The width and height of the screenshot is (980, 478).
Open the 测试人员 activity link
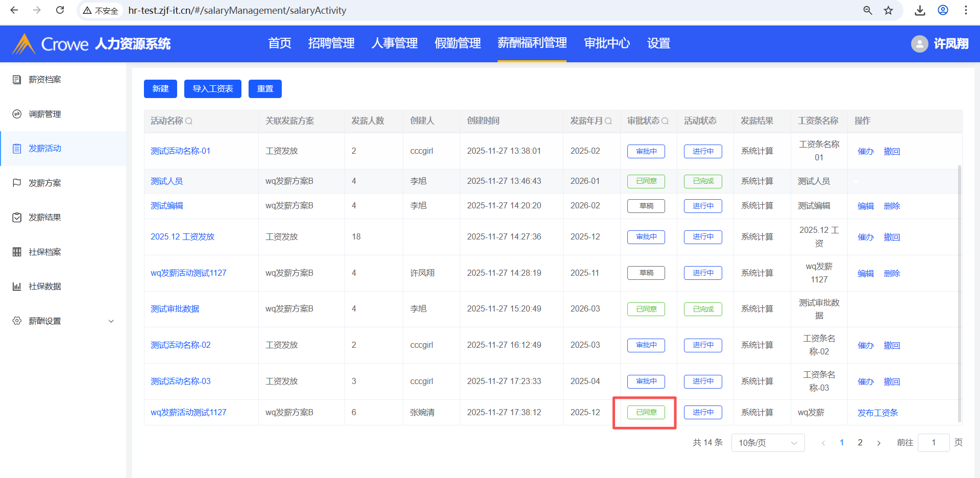coord(166,181)
